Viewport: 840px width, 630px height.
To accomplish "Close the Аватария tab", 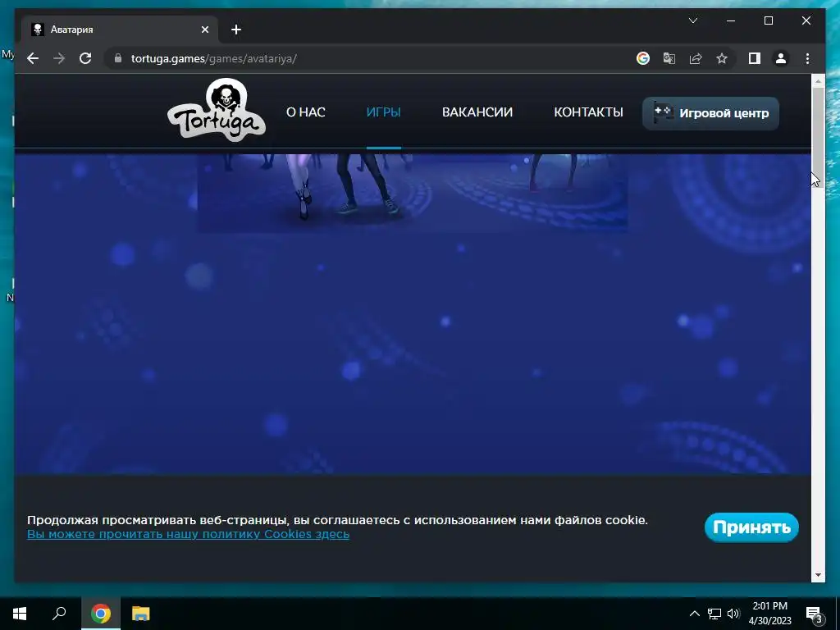I will pos(204,30).
